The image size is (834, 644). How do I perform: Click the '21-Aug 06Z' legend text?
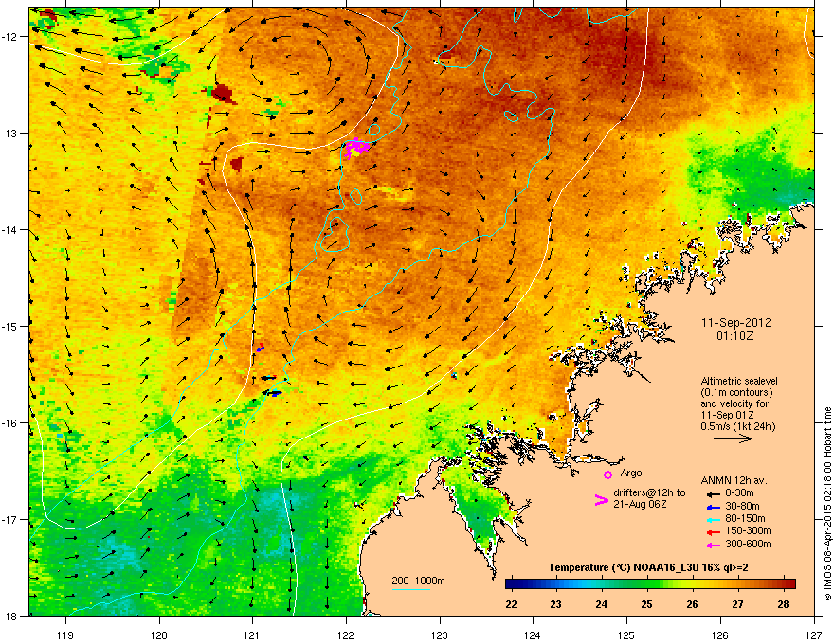pyautogui.click(x=640, y=504)
